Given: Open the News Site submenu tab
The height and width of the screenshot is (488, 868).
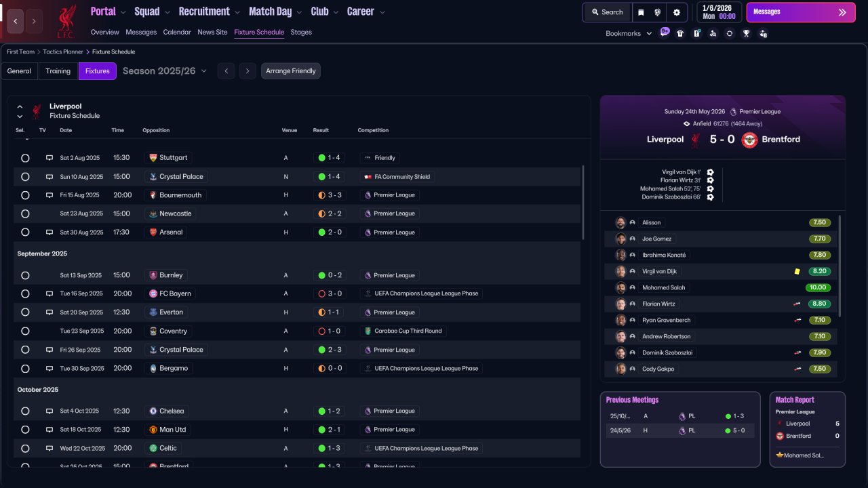Looking at the screenshot, I should pos(212,33).
